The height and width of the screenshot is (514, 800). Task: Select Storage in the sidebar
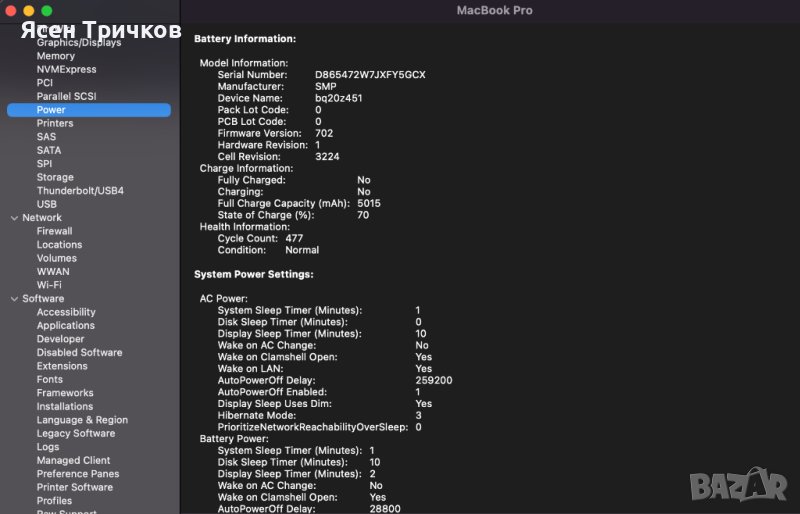55,177
